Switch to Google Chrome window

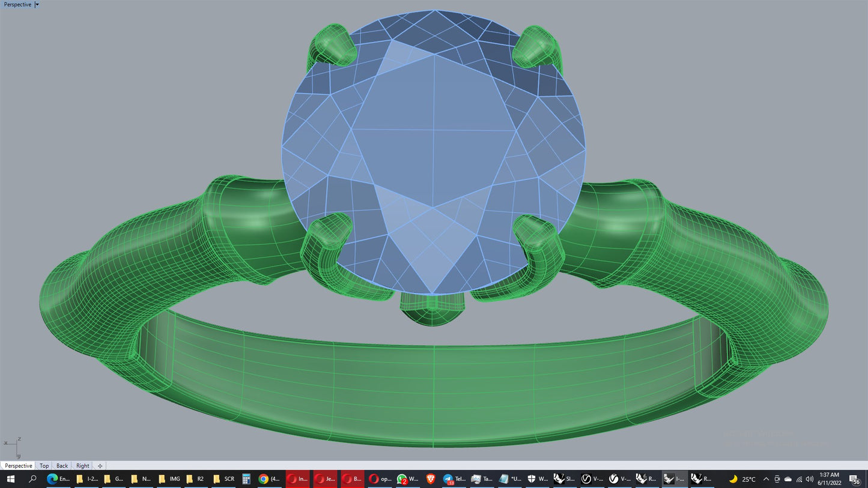[268, 479]
